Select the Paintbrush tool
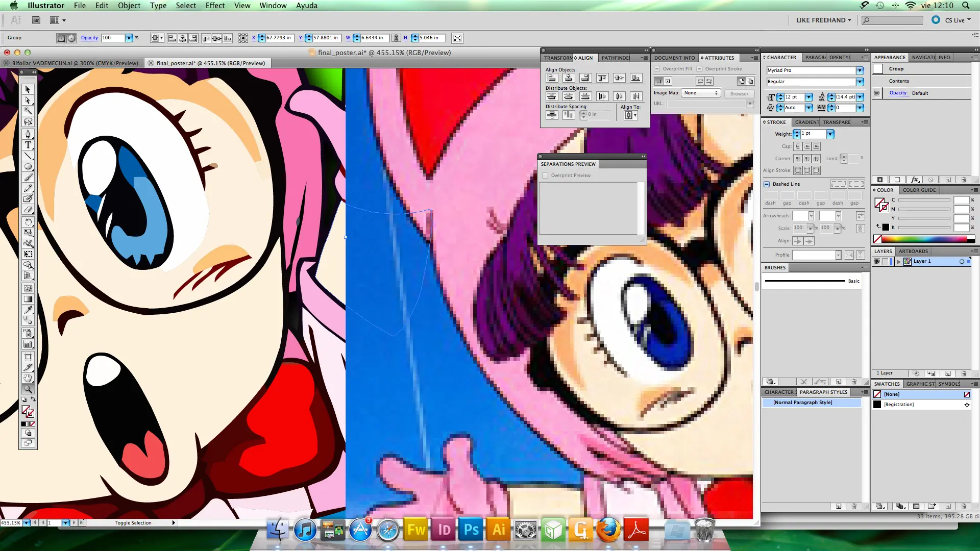The height and width of the screenshot is (551, 980). (28, 178)
